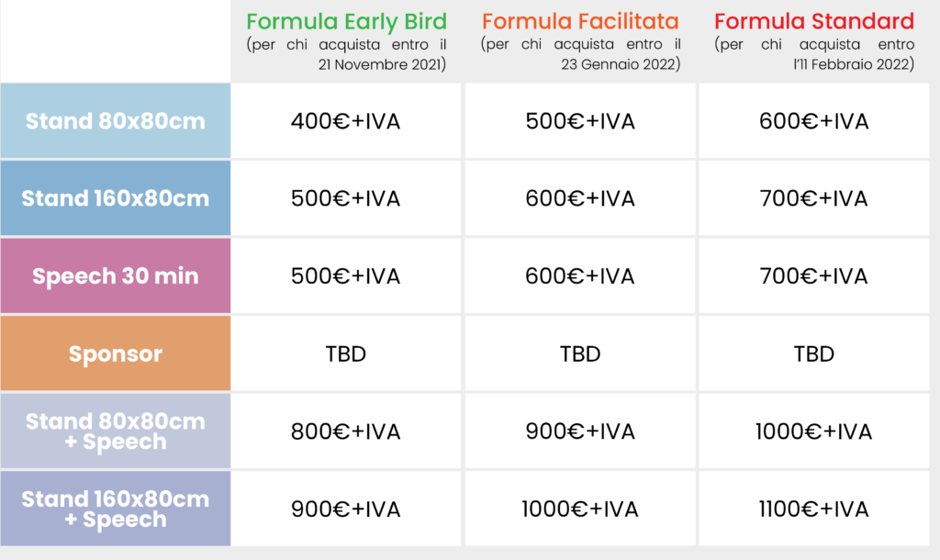
Task: Click Formula Standard TBD in Sponsor row
Action: 813,354
